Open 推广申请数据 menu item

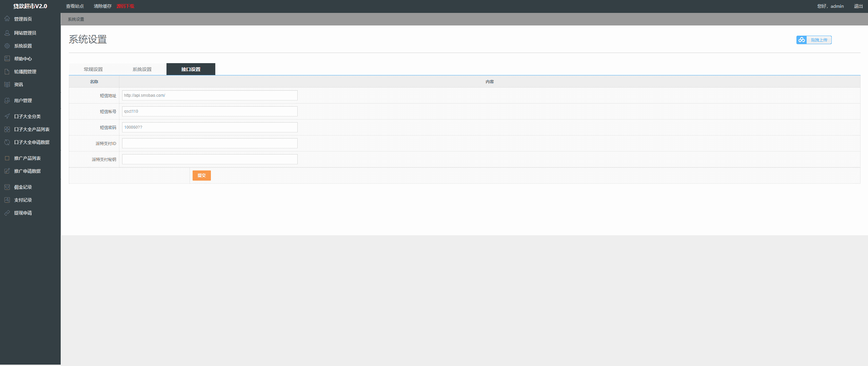point(27,171)
